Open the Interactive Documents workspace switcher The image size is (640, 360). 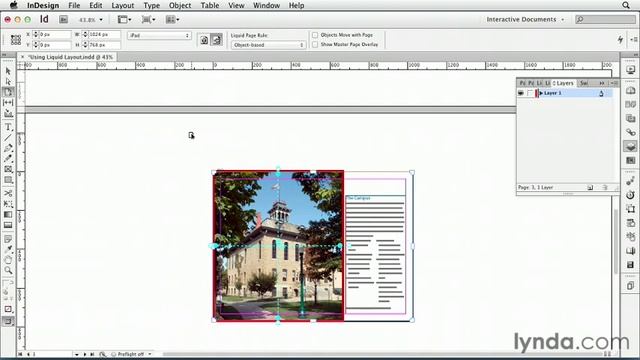point(525,19)
